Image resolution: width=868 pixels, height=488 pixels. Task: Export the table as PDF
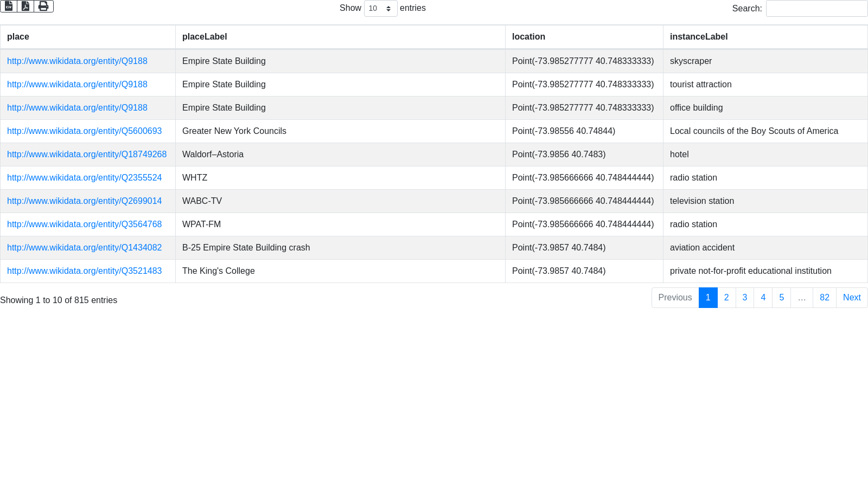(x=25, y=6)
